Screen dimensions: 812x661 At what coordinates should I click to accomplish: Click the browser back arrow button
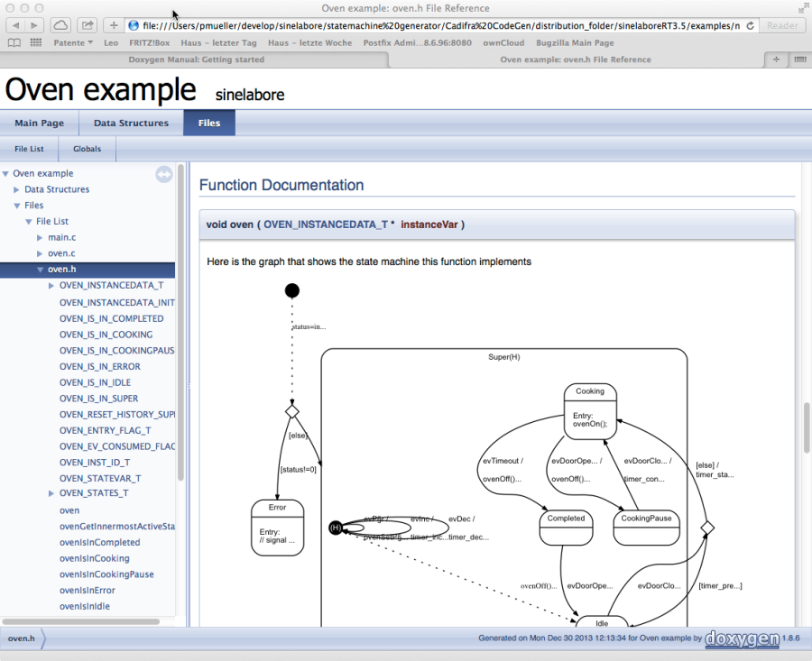pyautogui.click(x=13, y=25)
